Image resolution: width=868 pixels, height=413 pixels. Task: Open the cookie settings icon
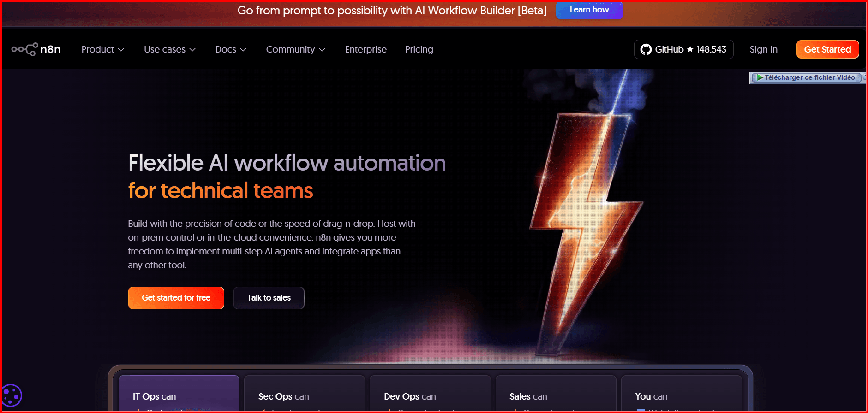11,395
